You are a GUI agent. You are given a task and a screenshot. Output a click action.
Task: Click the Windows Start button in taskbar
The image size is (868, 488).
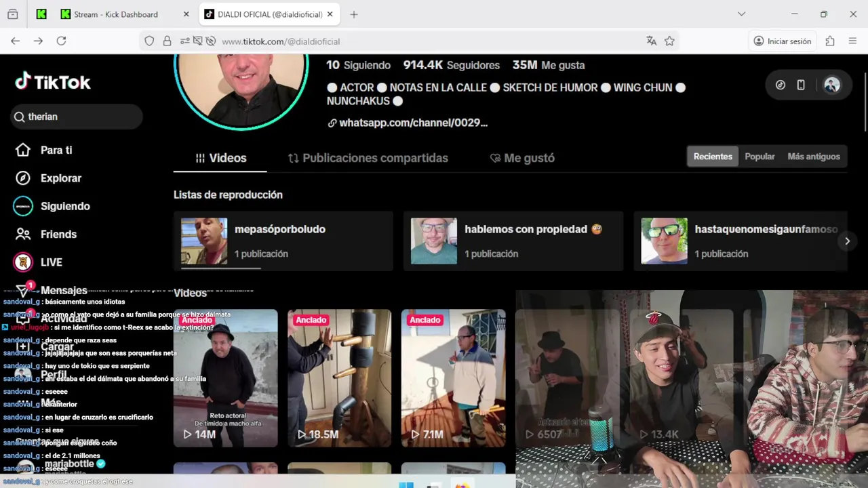[x=406, y=484]
